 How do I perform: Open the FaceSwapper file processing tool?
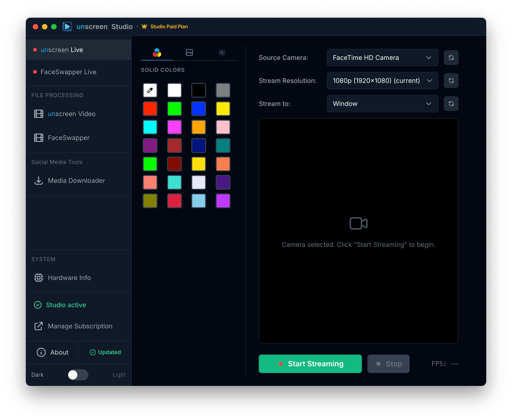[x=68, y=138]
